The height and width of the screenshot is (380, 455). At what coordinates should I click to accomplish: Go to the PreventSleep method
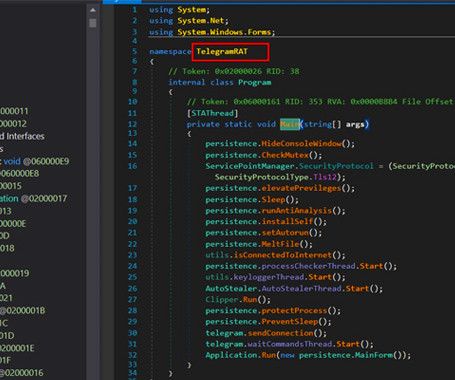(290, 322)
